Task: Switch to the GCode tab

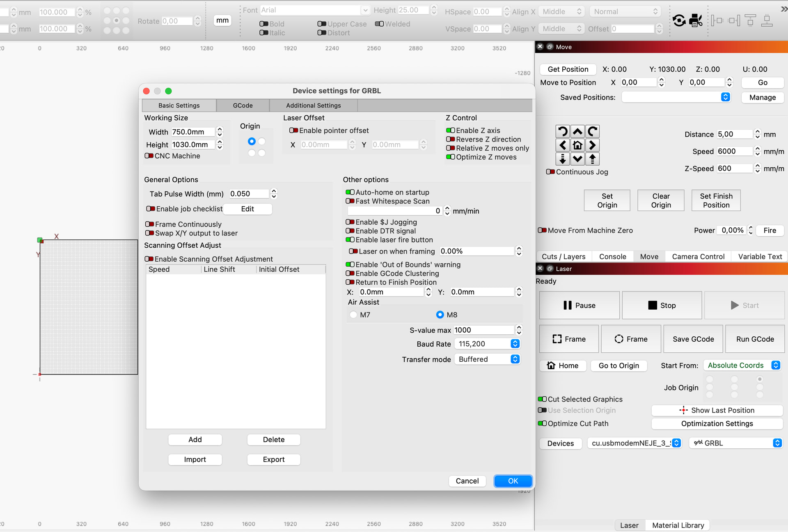Action: tap(243, 105)
